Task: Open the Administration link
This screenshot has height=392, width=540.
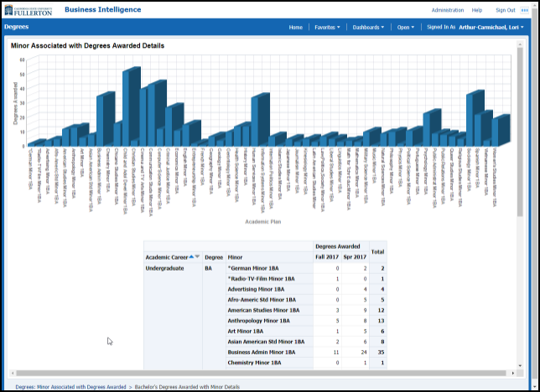Action: (x=448, y=10)
